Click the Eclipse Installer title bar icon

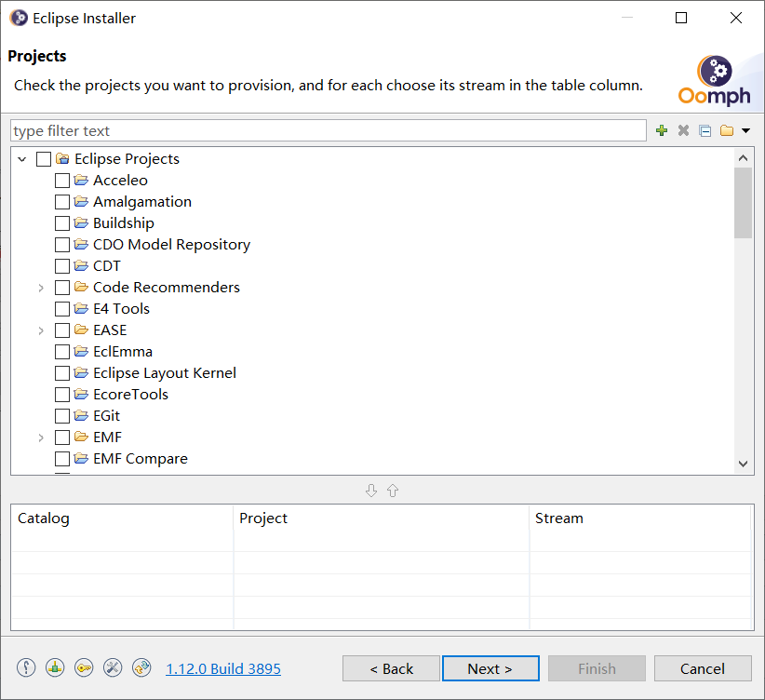pyautogui.click(x=19, y=18)
